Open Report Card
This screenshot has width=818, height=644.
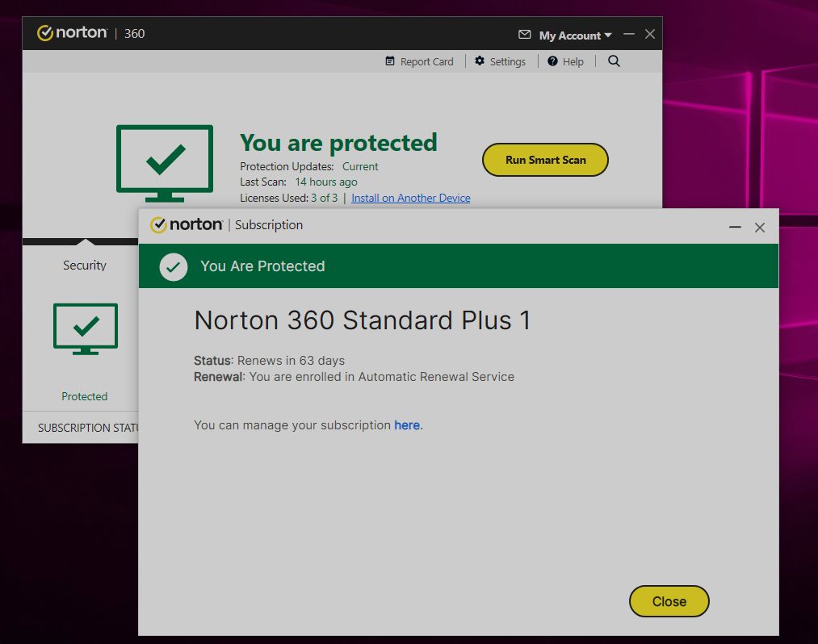pyautogui.click(x=419, y=61)
